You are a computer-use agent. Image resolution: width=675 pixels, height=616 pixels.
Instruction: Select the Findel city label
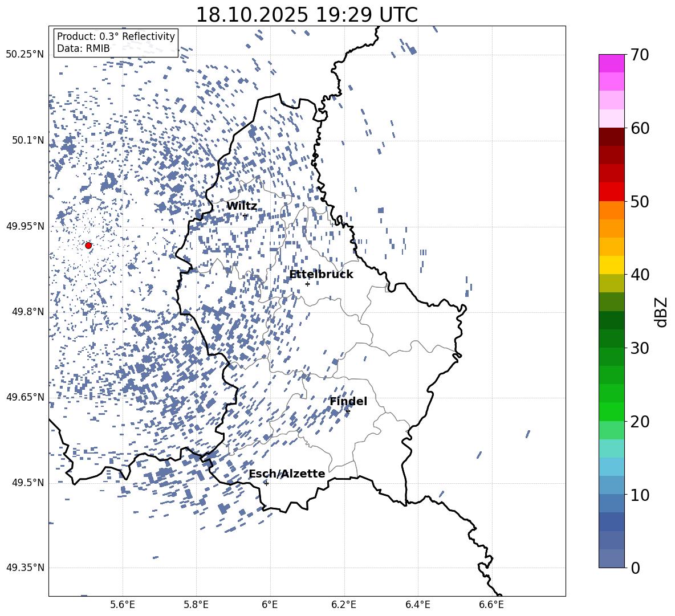tap(348, 401)
